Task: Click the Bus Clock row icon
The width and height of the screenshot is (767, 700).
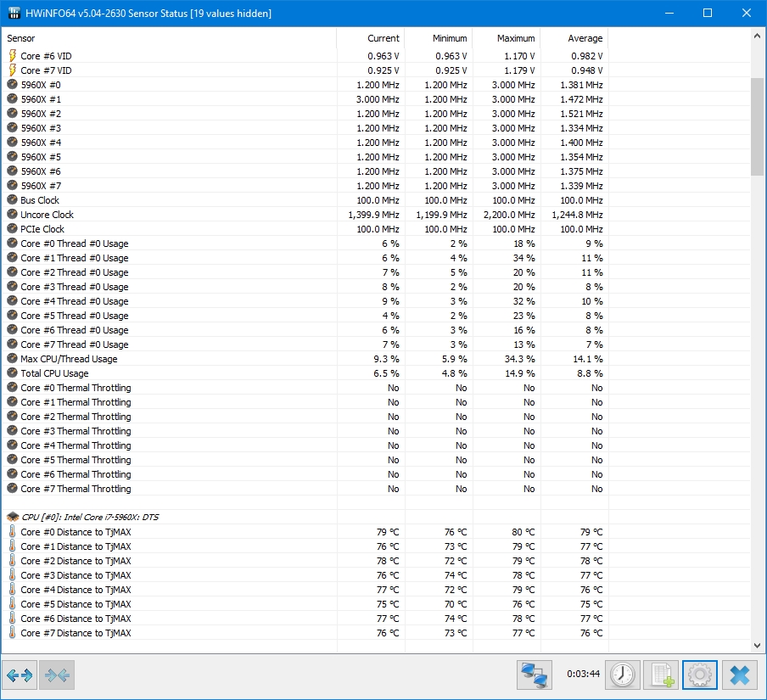Action: (13, 200)
